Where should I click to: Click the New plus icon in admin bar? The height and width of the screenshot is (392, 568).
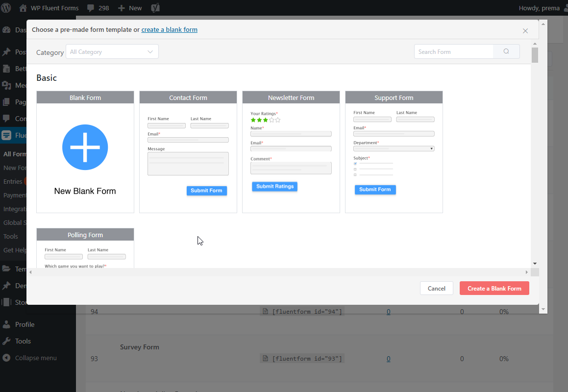[122, 8]
